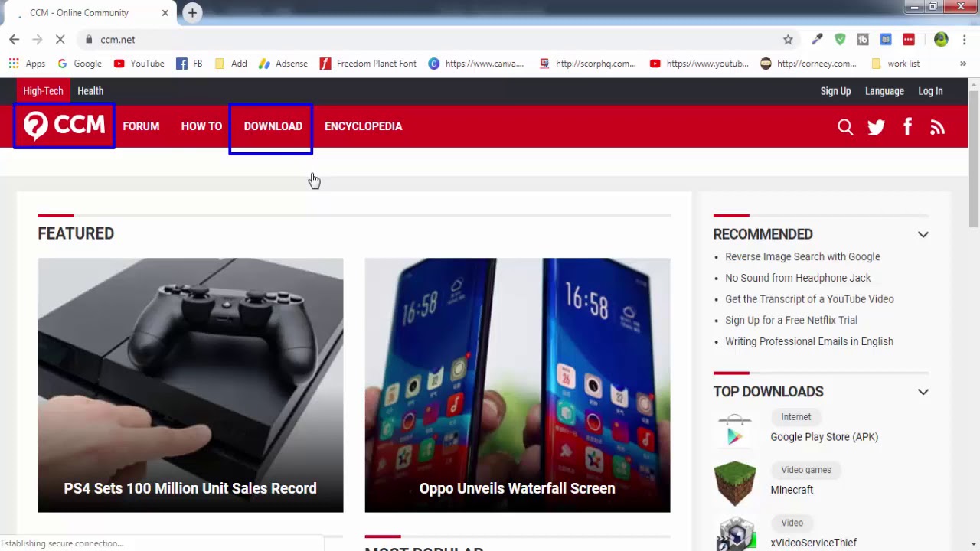The width and height of the screenshot is (980, 551).
Task: Switch to the Health section tab
Action: pyautogui.click(x=90, y=91)
